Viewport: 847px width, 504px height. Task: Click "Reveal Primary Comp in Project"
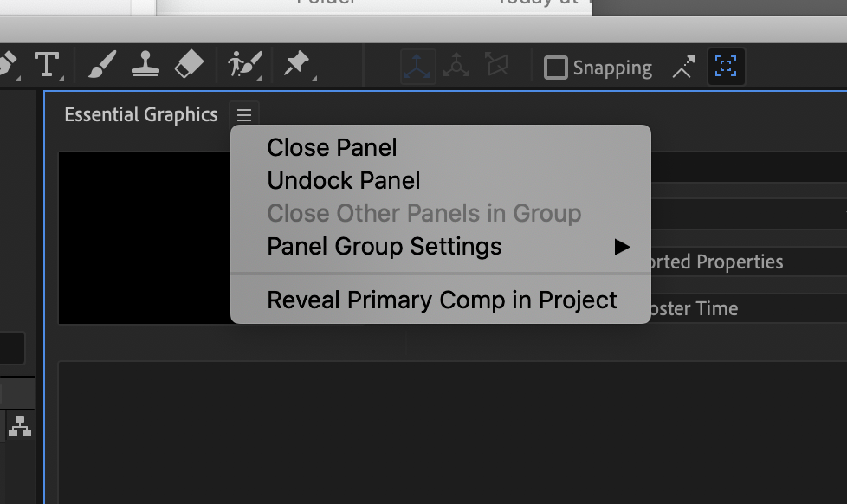pyautogui.click(x=443, y=300)
